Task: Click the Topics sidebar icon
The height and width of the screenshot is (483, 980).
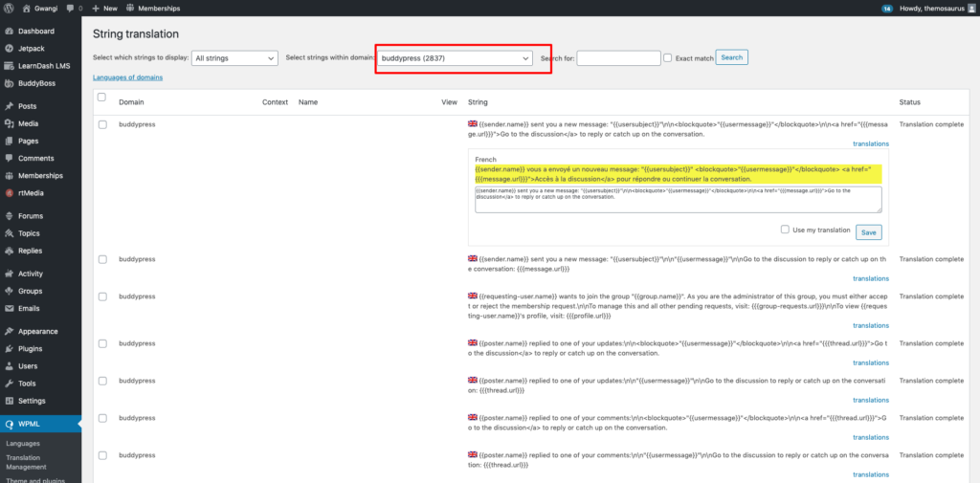Action: (x=10, y=233)
